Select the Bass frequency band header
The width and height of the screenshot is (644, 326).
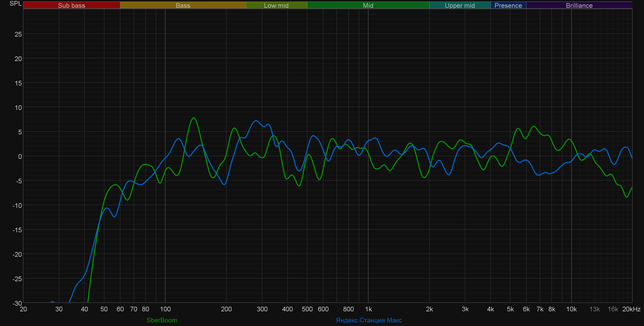tap(183, 5)
